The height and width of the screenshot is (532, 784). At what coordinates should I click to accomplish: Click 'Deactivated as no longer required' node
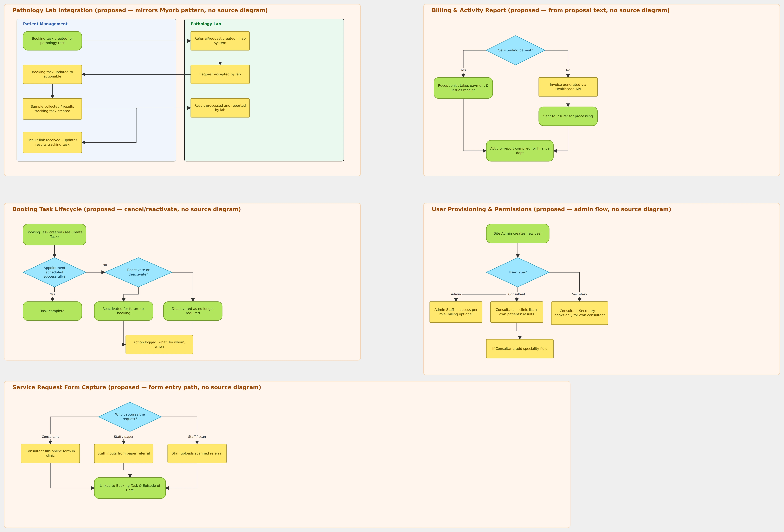coord(193,311)
